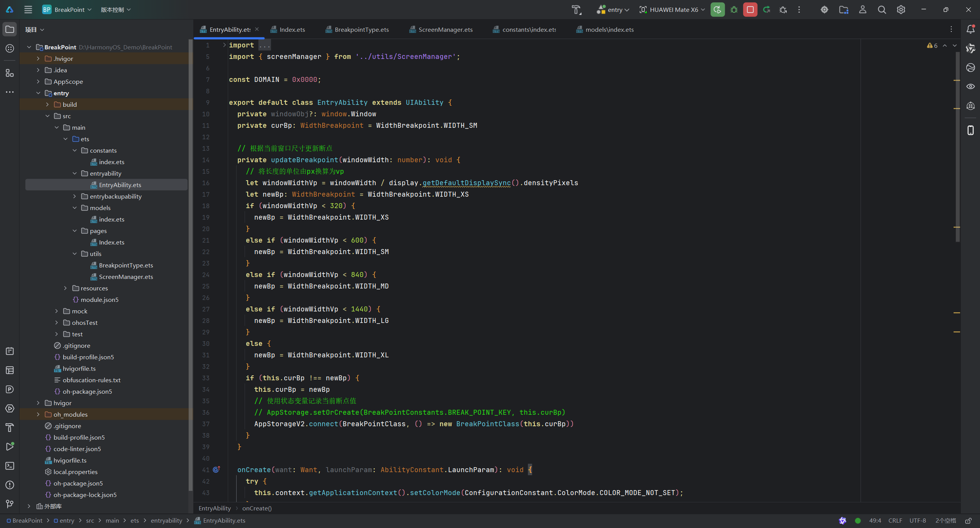Expand folded import block on line 1

(224, 45)
